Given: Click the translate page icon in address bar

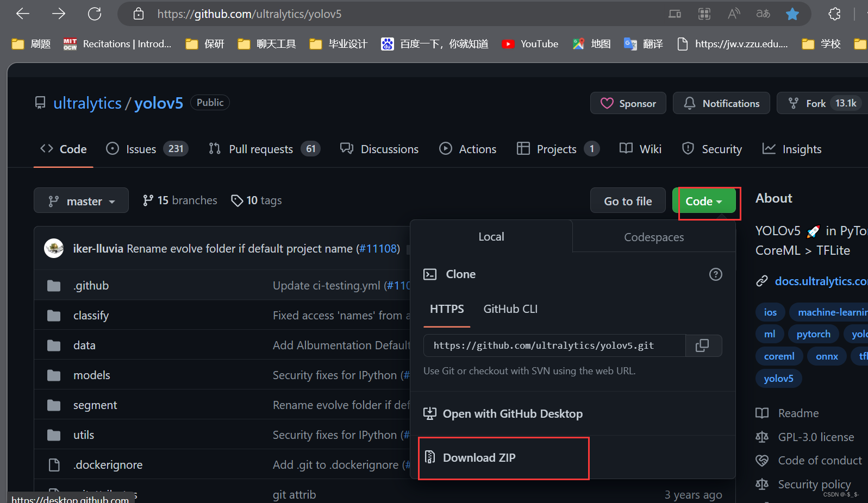Looking at the screenshot, I should (x=763, y=14).
